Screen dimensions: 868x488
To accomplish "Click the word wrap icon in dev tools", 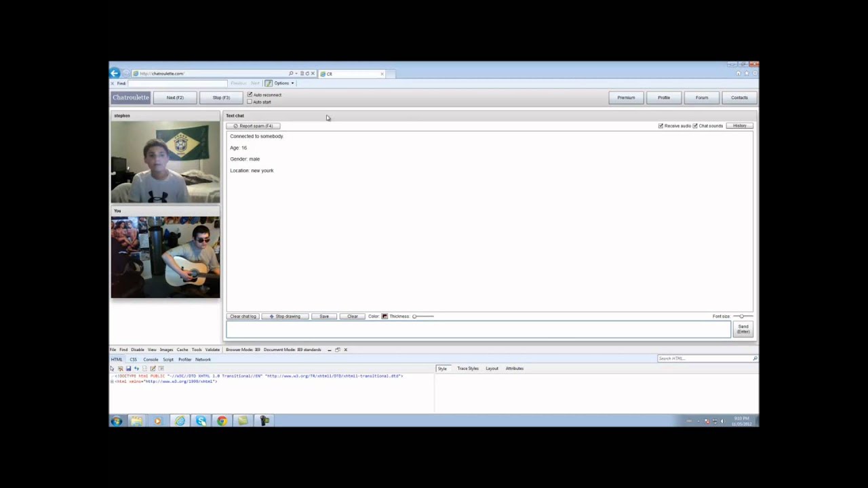I will [x=161, y=368].
